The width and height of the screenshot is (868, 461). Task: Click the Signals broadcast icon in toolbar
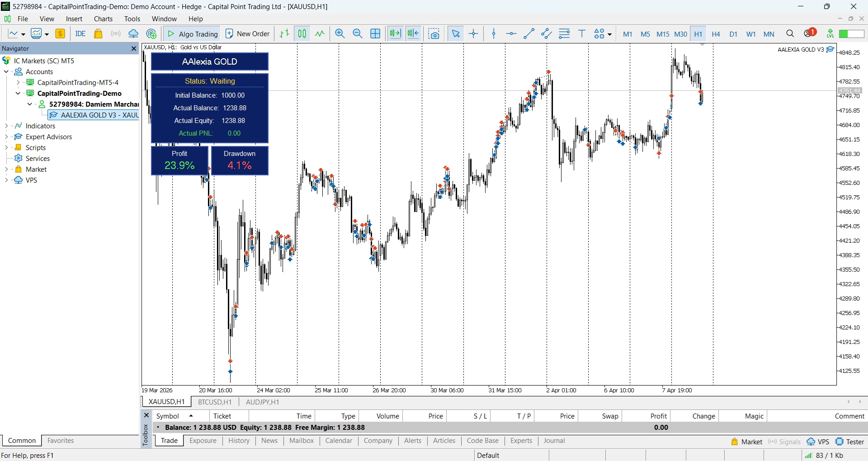click(x=116, y=34)
